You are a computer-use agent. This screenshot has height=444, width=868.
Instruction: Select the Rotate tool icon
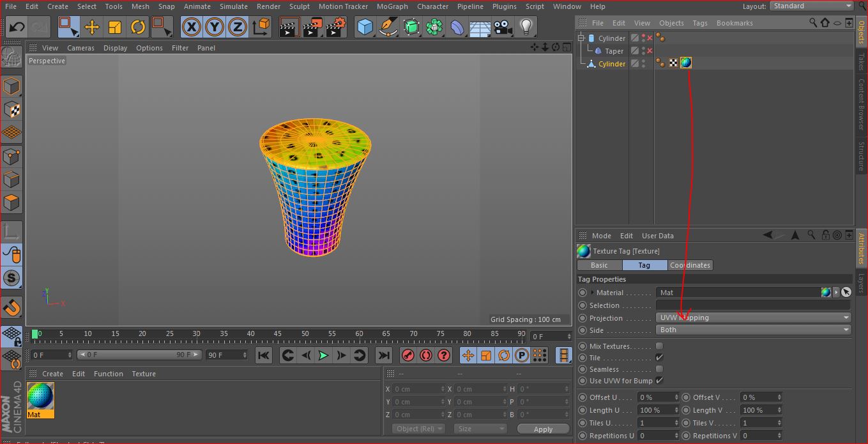(x=138, y=27)
